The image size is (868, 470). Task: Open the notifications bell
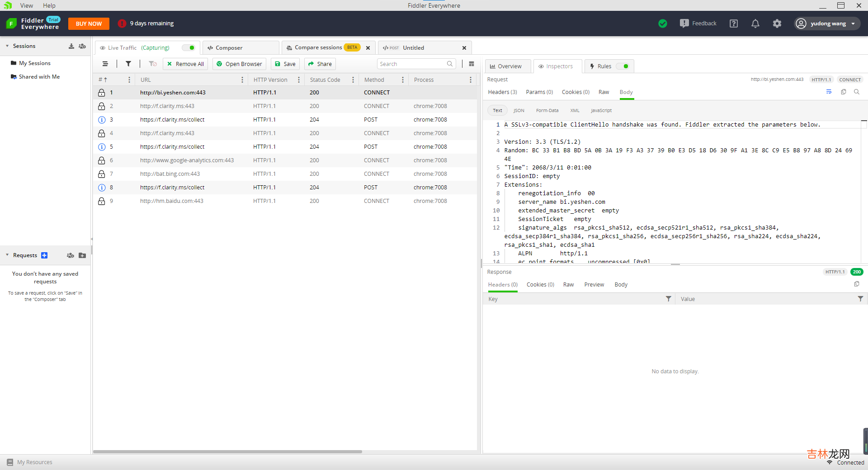pyautogui.click(x=755, y=23)
